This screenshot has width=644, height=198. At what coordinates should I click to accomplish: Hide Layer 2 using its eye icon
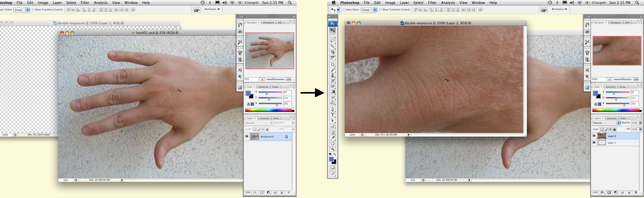[x=594, y=136]
